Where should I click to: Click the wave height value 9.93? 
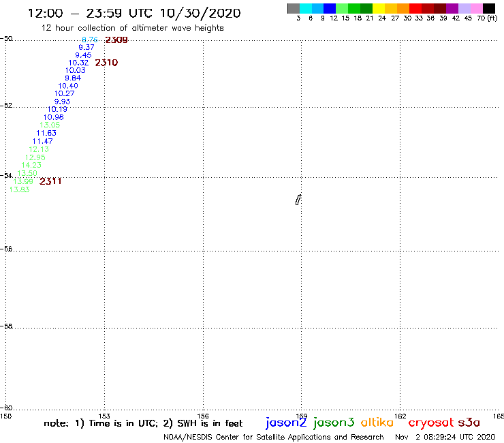[63, 102]
